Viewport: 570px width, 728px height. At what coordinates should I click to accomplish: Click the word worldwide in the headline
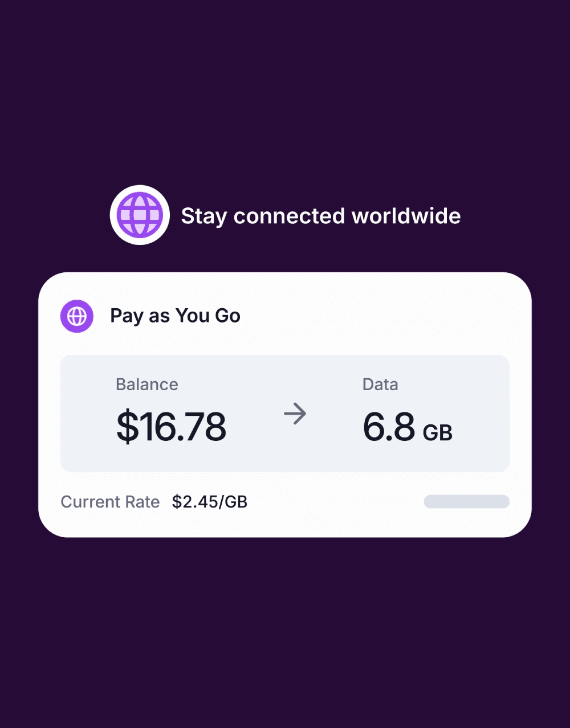pos(406,216)
